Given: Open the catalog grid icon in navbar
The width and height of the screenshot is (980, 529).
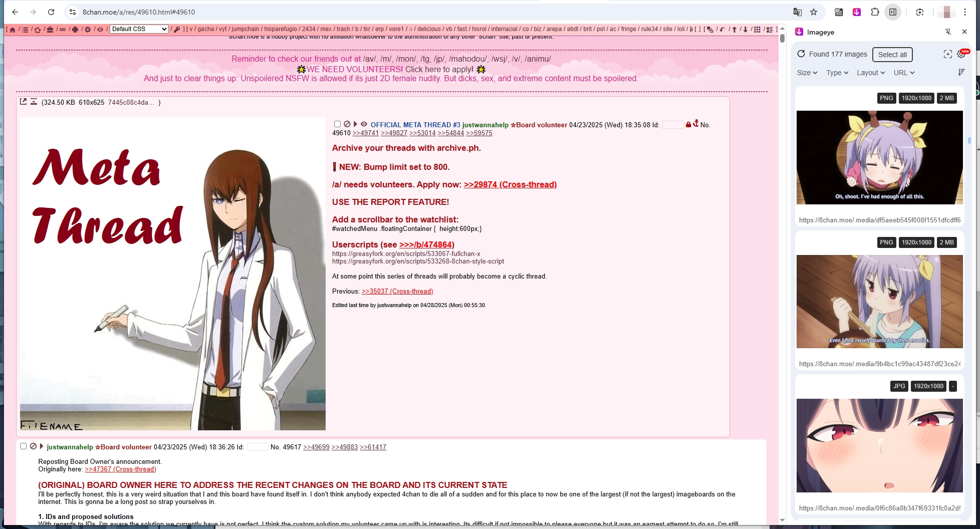Looking at the screenshot, I should (757, 30).
